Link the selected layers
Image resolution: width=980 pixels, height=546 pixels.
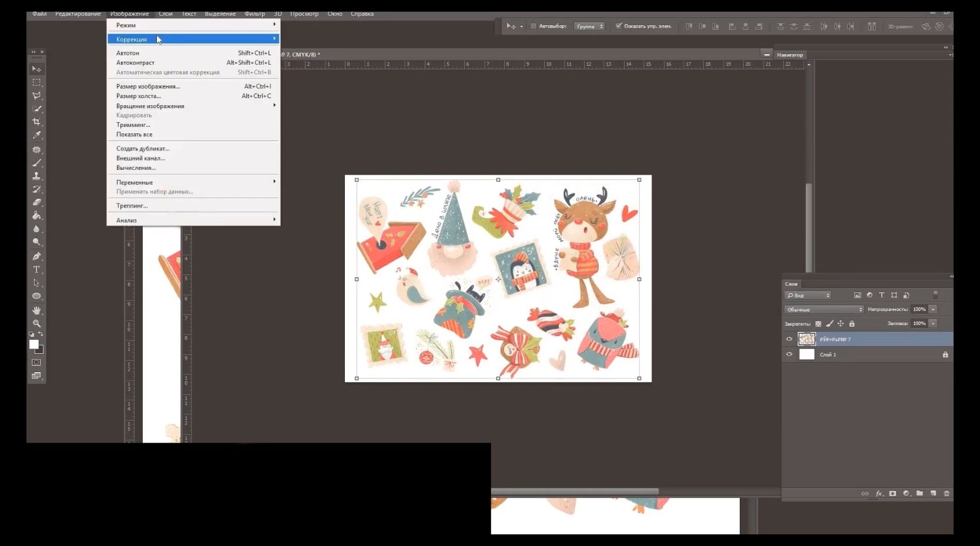(865, 494)
